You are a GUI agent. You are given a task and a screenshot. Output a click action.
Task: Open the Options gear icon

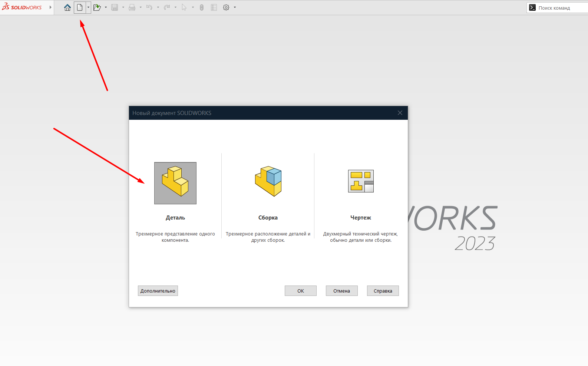(226, 7)
